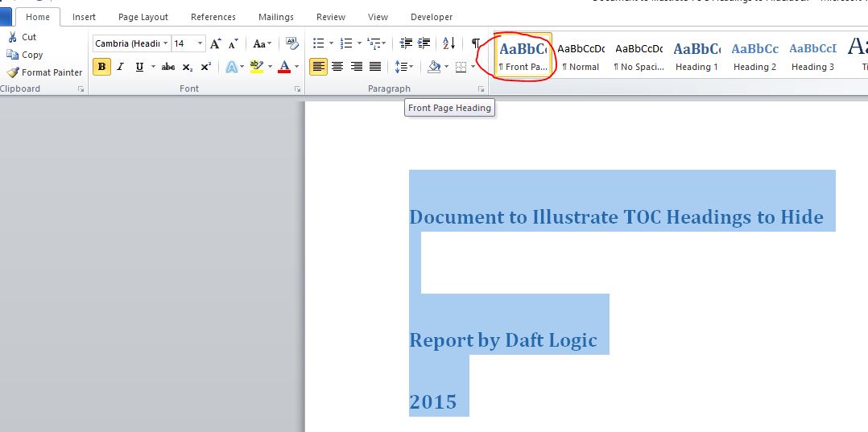Toggle Underline formatting
868x432 pixels.
click(139, 67)
